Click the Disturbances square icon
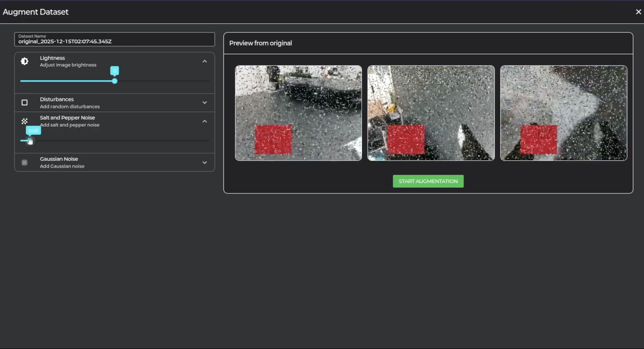Screen dimensions: 644x349 [x=24, y=103]
